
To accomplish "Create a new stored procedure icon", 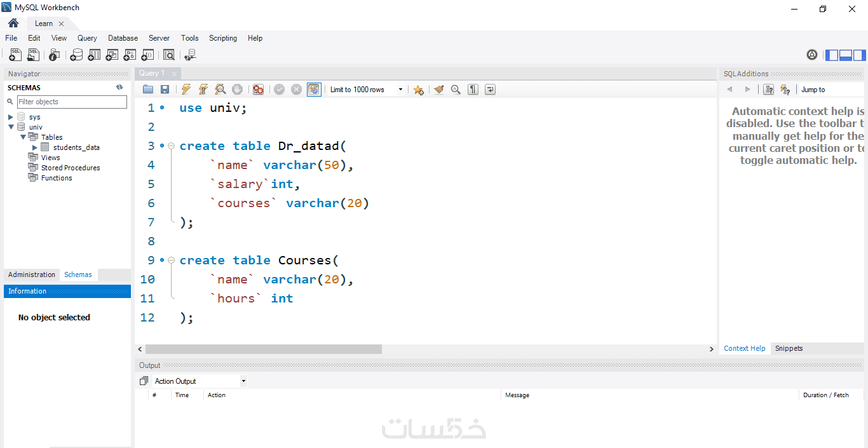I will pos(130,55).
